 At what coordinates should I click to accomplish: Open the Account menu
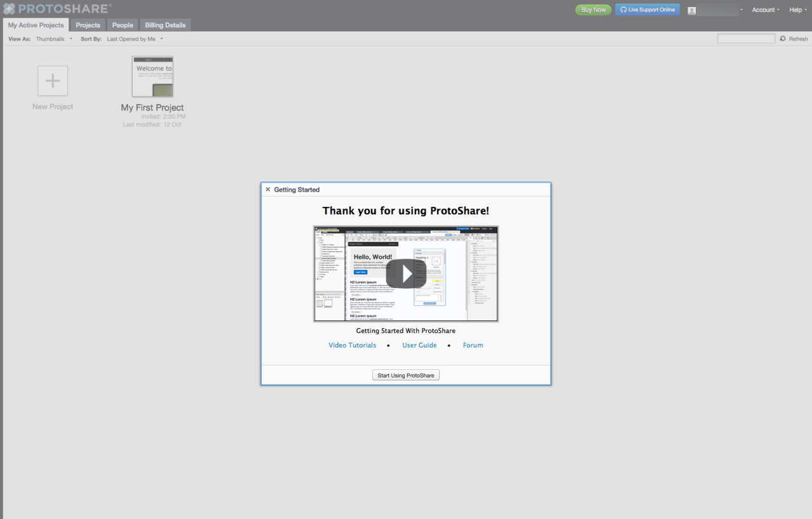click(x=765, y=10)
